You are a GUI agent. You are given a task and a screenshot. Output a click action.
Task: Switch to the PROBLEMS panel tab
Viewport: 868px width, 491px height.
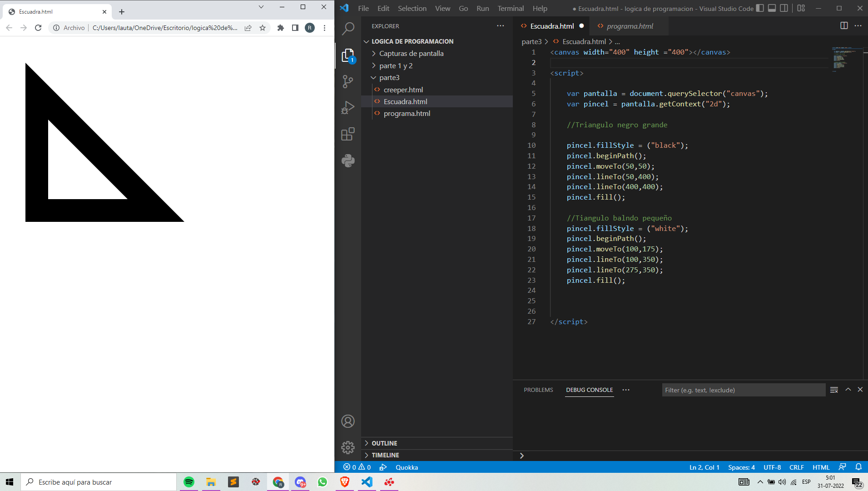click(538, 390)
